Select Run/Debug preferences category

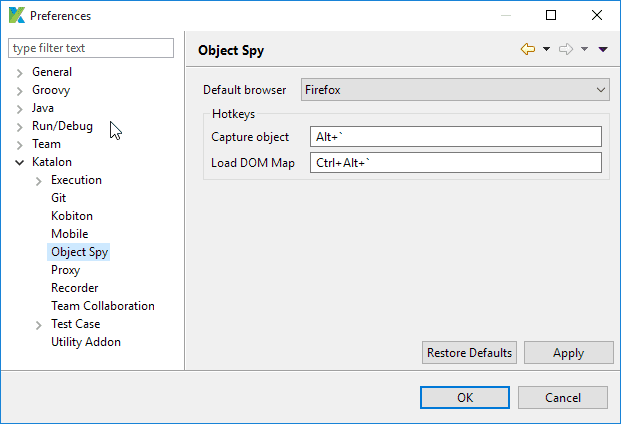(62, 126)
